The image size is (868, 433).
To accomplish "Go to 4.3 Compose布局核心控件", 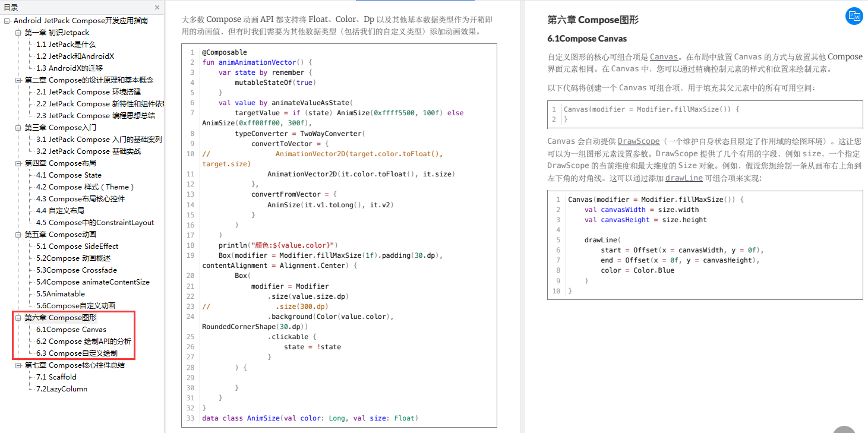I will coord(81,199).
